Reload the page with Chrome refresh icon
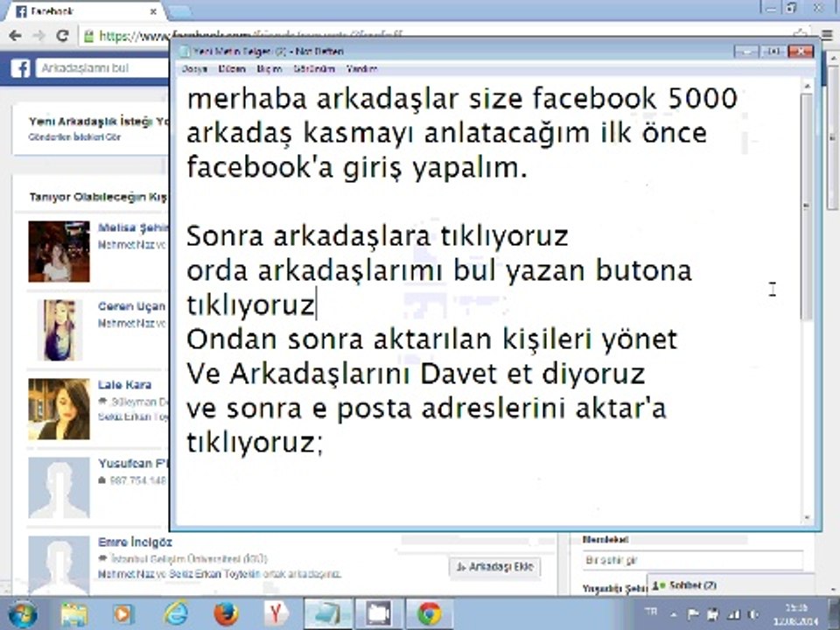Screen dimensions: 840x630 pyautogui.click(x=62, y=36)
